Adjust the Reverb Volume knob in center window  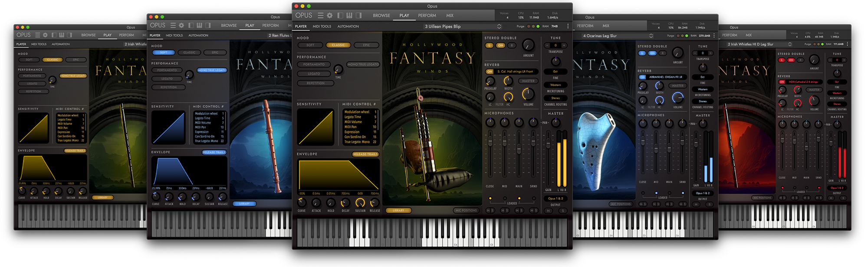528,94
